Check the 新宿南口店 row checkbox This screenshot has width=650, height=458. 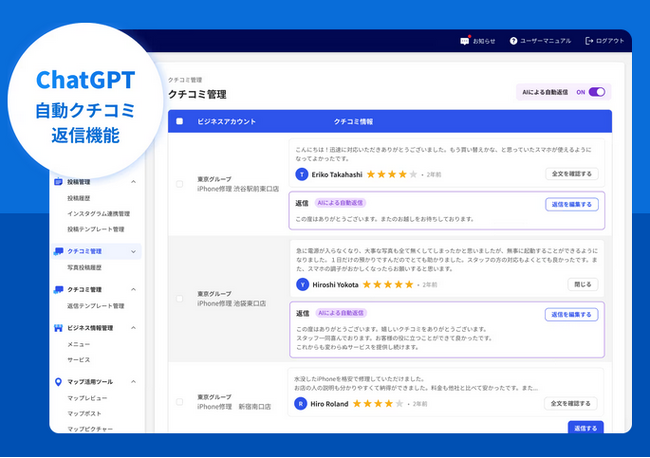pos(179,402)
